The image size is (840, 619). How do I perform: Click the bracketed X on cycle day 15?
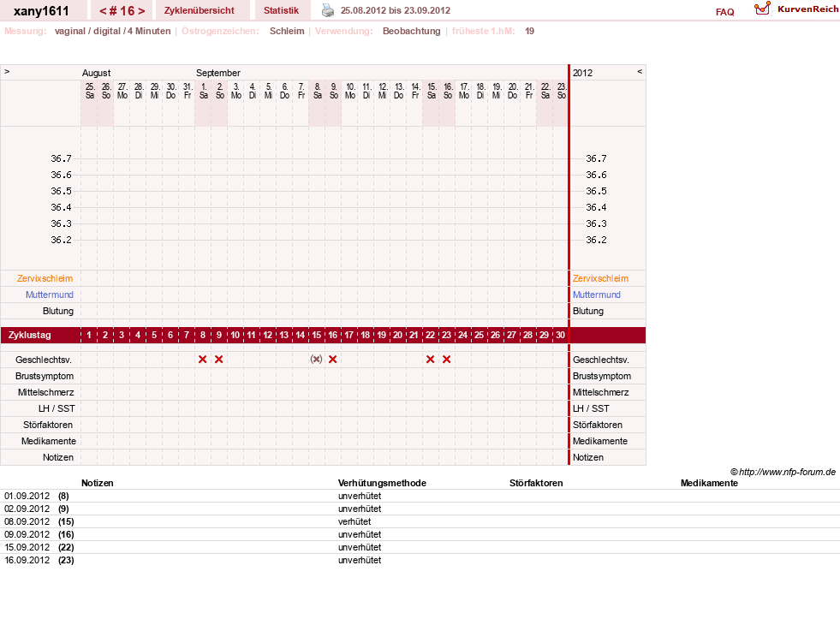tap(317, 360)
